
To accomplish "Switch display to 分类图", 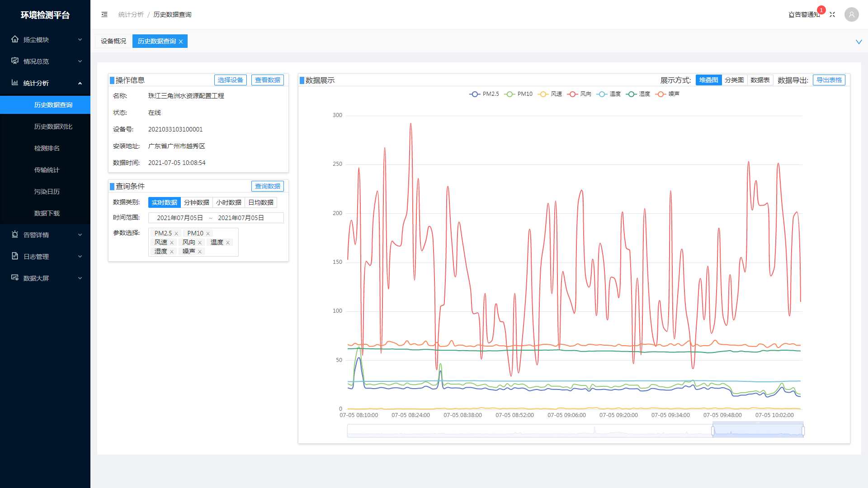I will (x=735, y=80).
